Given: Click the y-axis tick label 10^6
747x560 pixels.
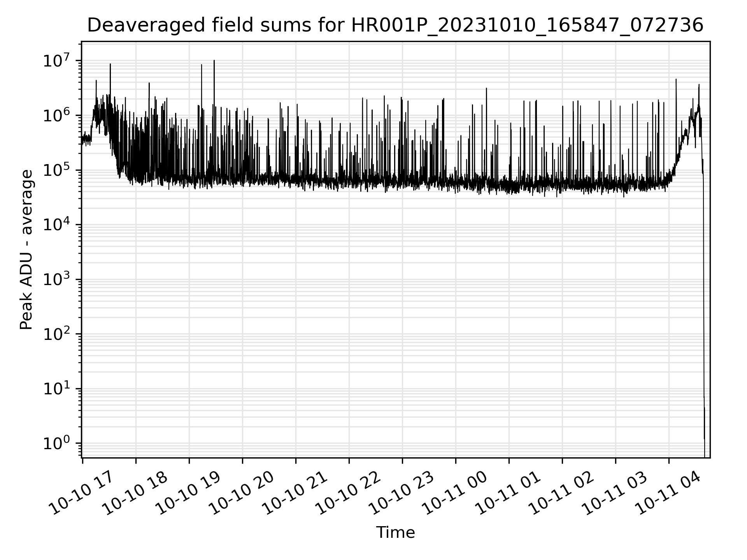Looking at the screenshot, I should tap(57, 115).
